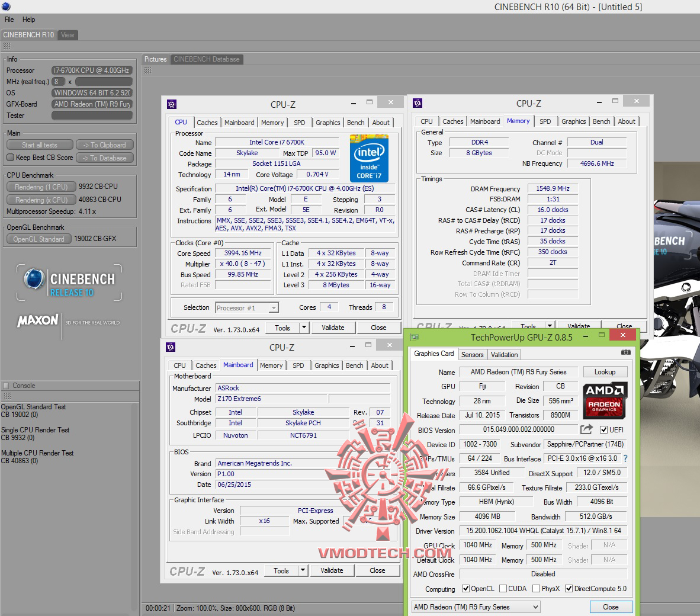Click Rendering (1 CPU) button
700x616 pixels.
point(41,187)
